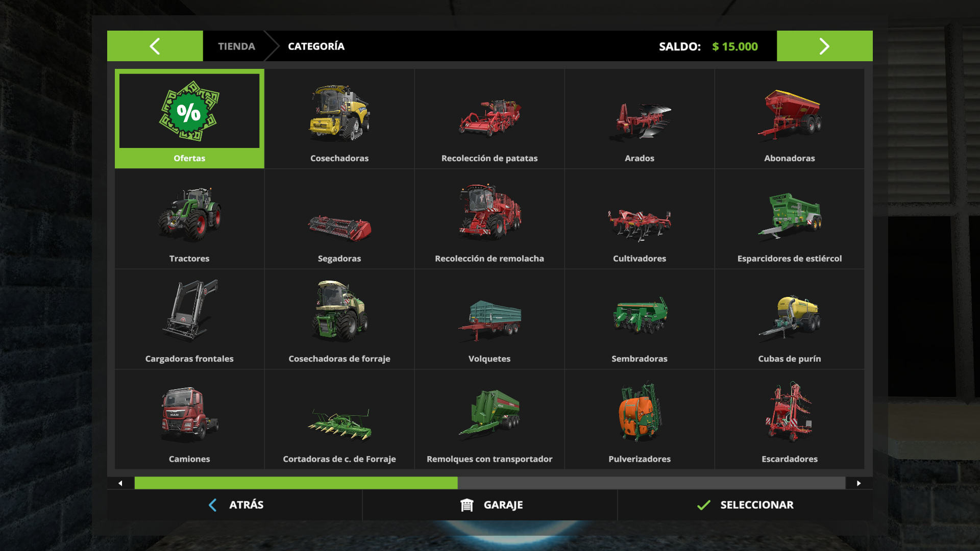Open the Camiones truck category
The height and width of the screenshot is (551, 980).
coord(189,419)
